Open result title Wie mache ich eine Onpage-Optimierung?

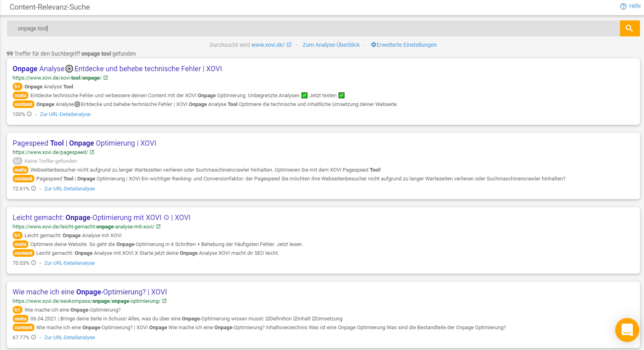pos(90,292)
